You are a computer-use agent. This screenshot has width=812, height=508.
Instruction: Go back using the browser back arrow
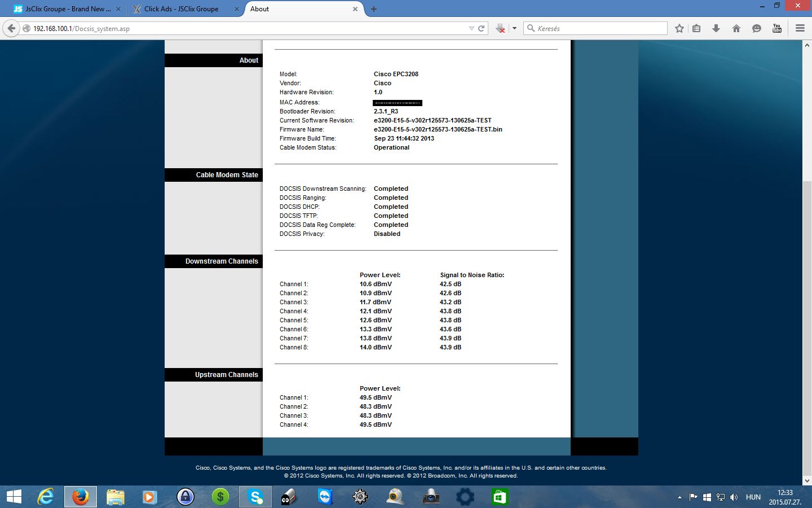pos(11,28)
